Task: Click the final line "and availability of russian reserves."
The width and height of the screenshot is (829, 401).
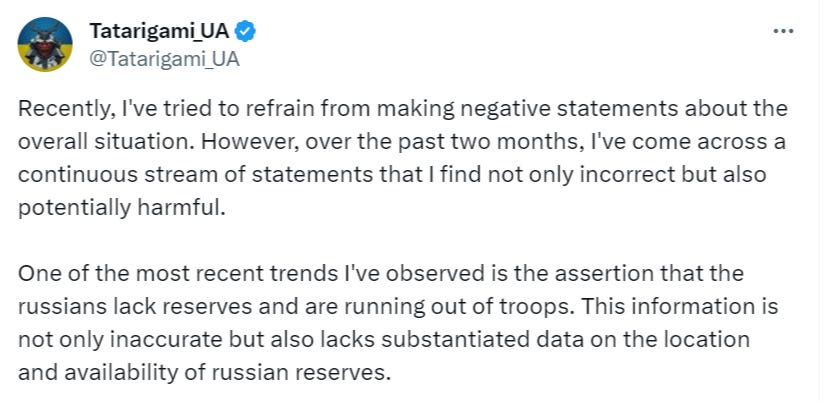Action: point(204,373)
